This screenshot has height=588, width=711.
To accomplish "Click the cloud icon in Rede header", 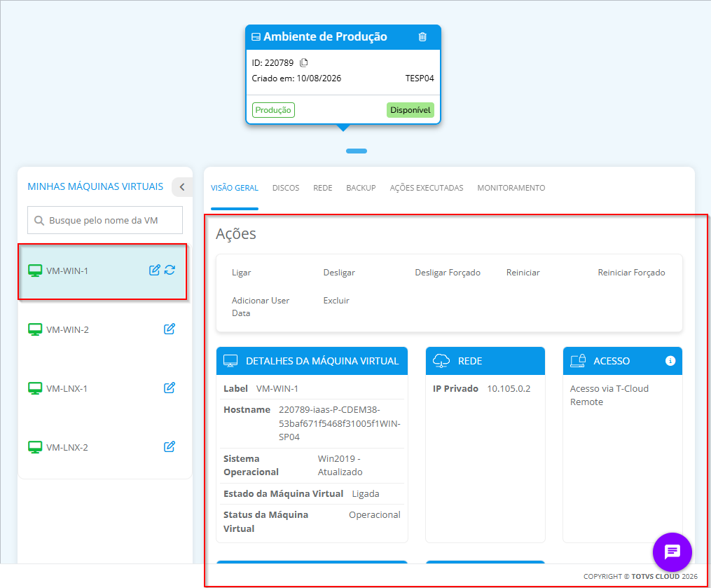I will 441,361.
